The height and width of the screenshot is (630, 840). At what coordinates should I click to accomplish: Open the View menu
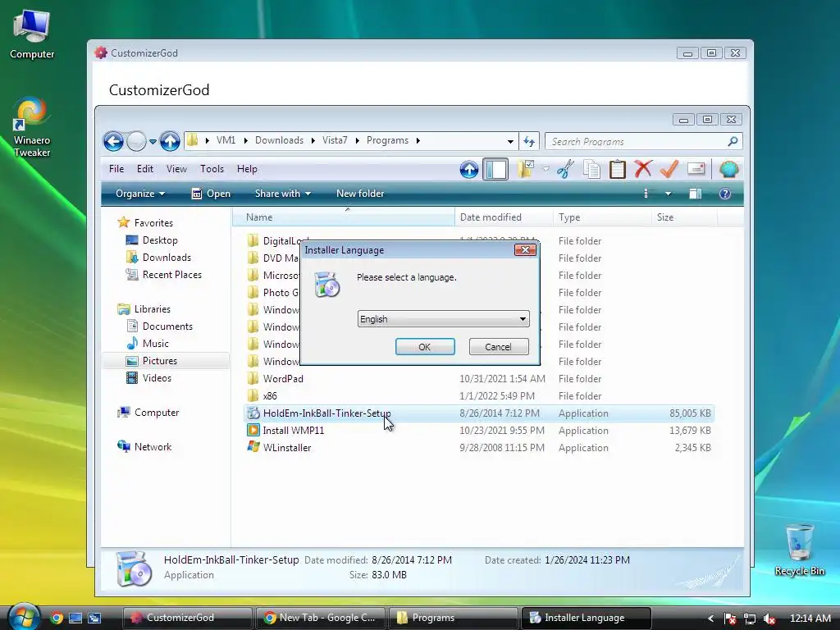pyautogui.click(x=177, y=169)
